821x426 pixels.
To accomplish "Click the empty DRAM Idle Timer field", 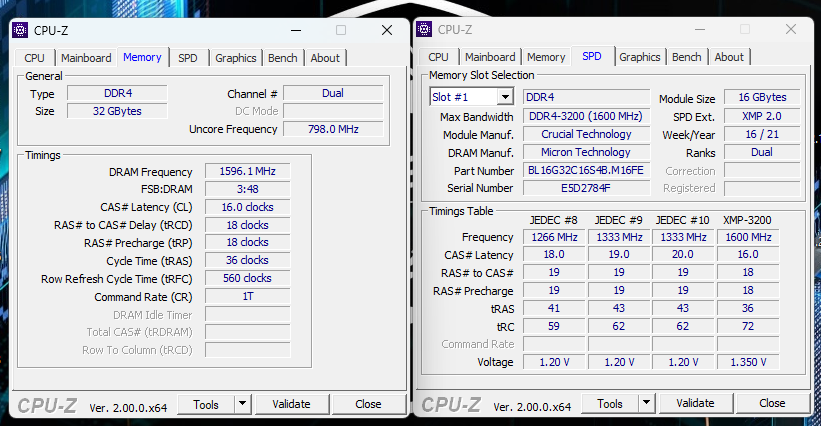I will pos(248,315).
